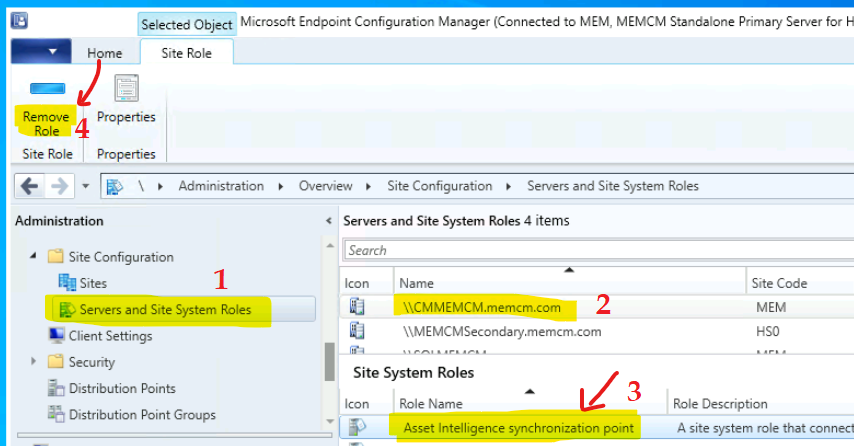This screenshot has height=446, width=854.
Task: Open Properties from the ribbon icon
Action: (x=126, y=88)
